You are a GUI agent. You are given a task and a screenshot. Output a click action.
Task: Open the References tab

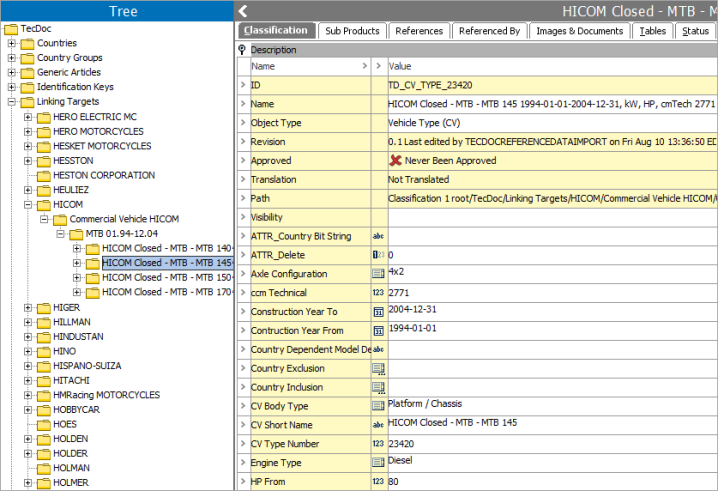coord(419,31)
